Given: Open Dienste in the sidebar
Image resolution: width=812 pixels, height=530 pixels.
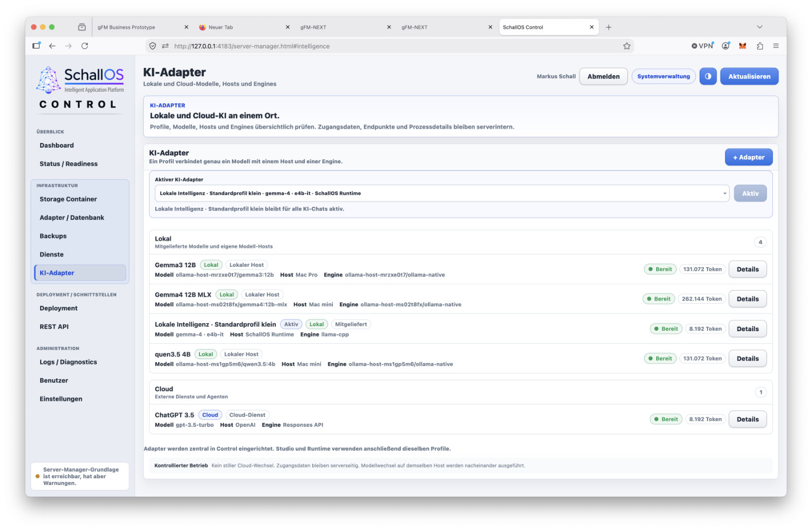Looking at the screenshot, I should [80, 255].
